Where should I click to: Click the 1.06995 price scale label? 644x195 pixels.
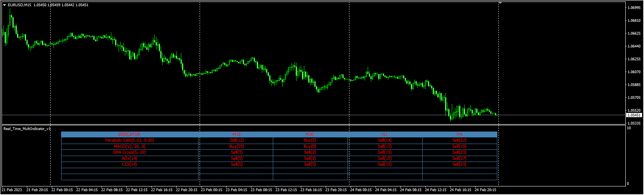(634, 7)
